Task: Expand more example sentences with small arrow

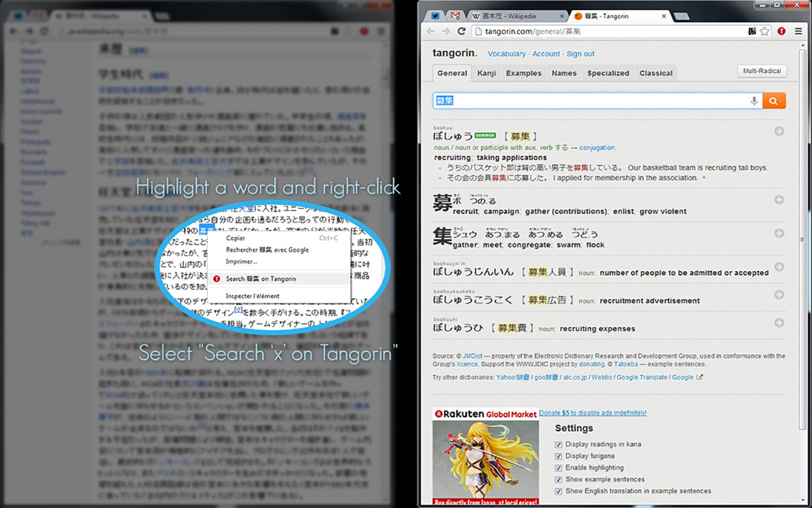Action: click(704, 178)
